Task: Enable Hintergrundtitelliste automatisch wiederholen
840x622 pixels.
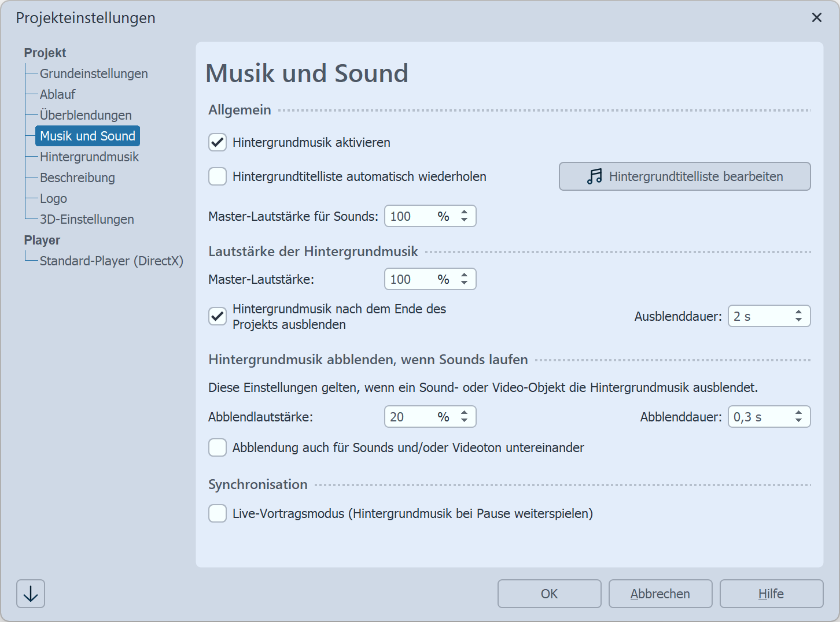Action: click(x=217, y=176)
